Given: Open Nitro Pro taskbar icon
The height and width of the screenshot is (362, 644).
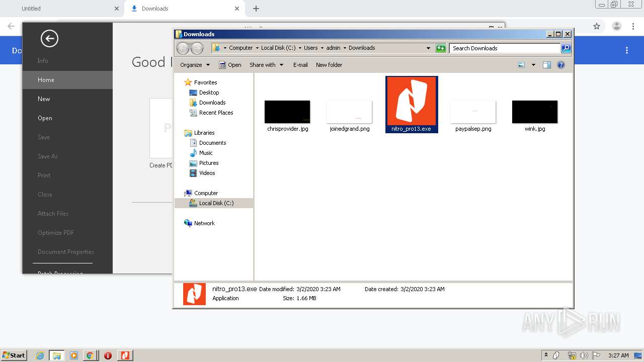Looking at the screenshot, I should pos(125,355).
